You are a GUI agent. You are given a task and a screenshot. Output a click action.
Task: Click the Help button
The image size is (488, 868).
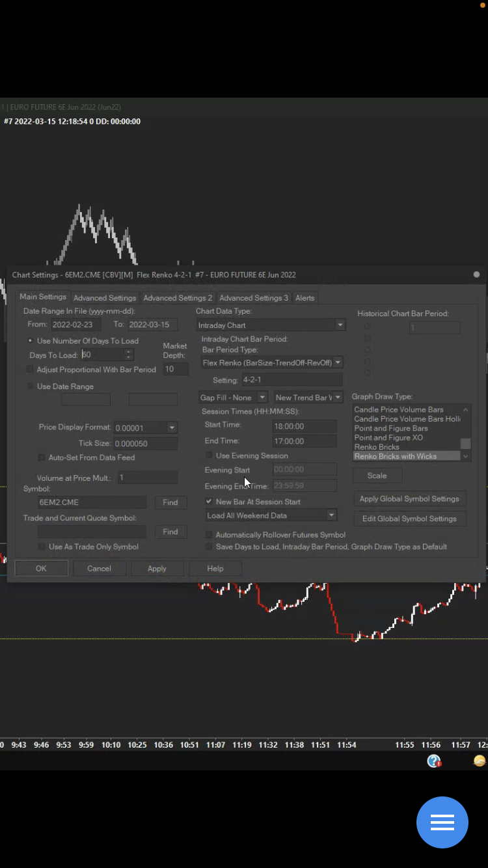pos(215,568)
